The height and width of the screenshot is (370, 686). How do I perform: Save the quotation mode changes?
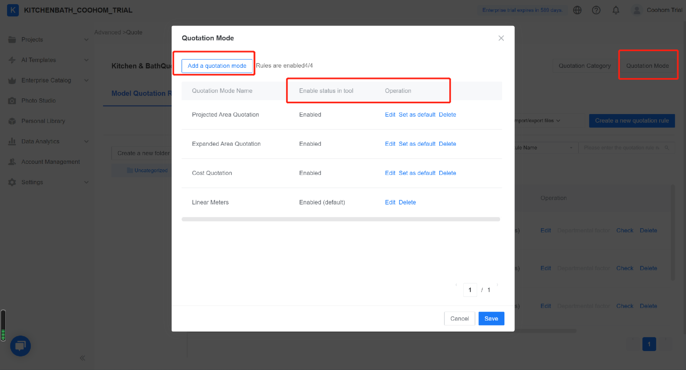tap(491, 318)
